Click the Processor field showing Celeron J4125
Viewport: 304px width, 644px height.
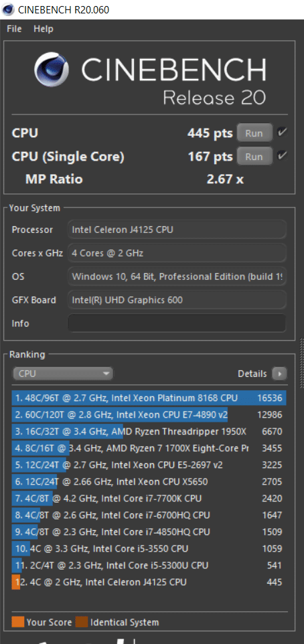pos(177,230)
